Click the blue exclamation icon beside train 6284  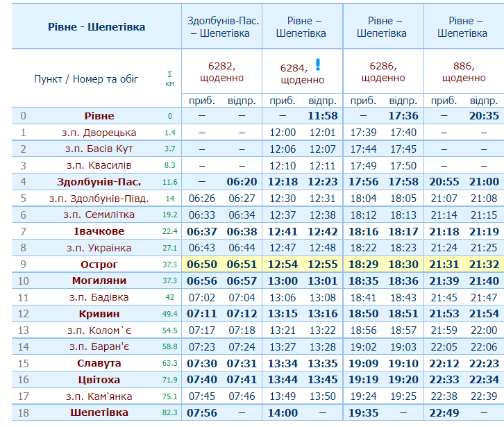click(x=318, y=65)
